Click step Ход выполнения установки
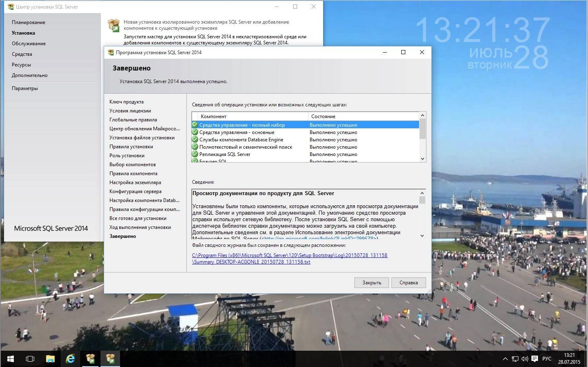 [x=140, y=227]
